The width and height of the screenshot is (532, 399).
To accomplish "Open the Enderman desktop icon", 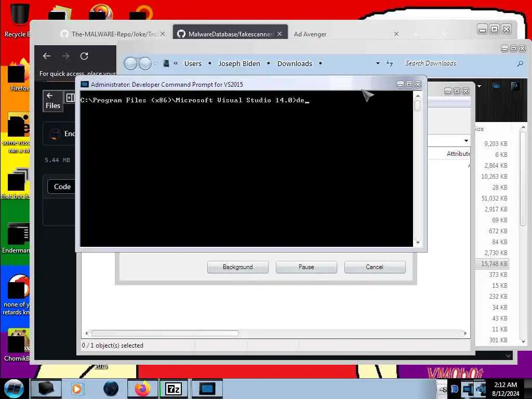I will click(x=17, y=238).
